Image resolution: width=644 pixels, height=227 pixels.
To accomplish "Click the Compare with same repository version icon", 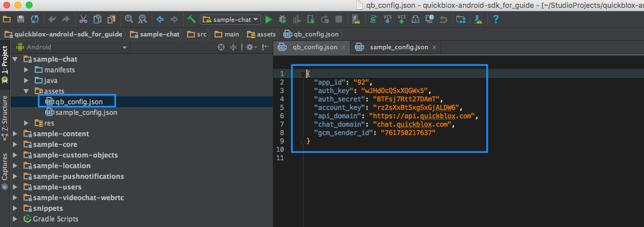I will click(416, 19).
